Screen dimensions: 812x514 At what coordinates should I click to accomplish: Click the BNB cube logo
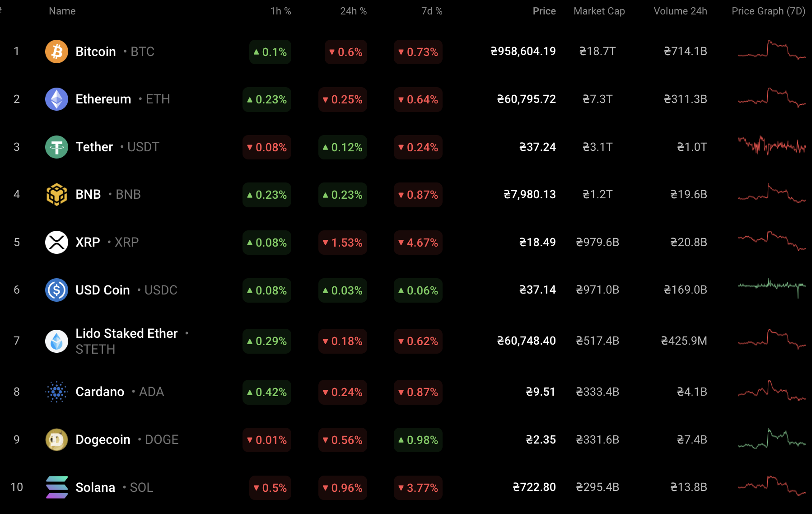(x=56, y=194)
